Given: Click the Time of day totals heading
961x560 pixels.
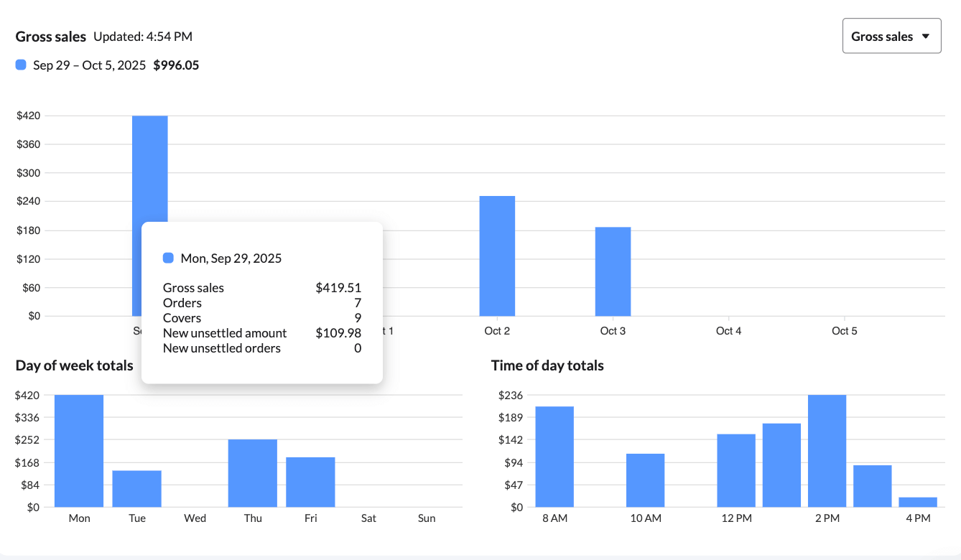Looking at the screenshot, I should (x=547, y=365).
